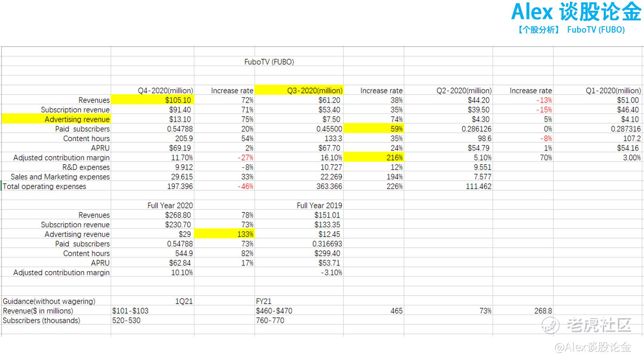Select the Guidance(without wagering) cell
Image resolution: width=644 pixels, height=362 pixels.
56,301
